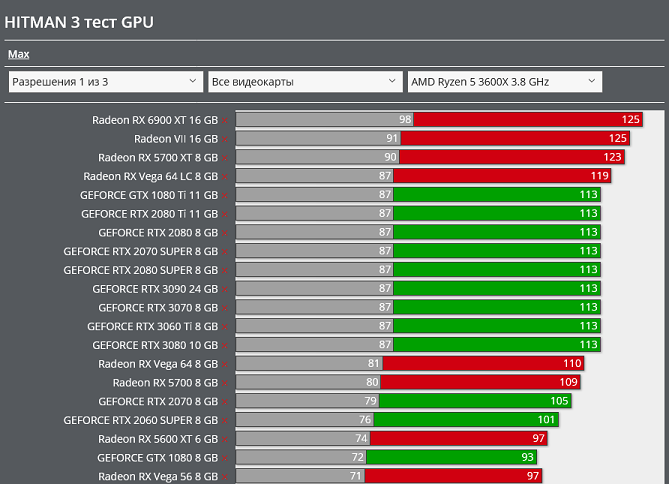The image size is (669, 484).
Task: Select the Max settings tab
Action: (19, 54)
